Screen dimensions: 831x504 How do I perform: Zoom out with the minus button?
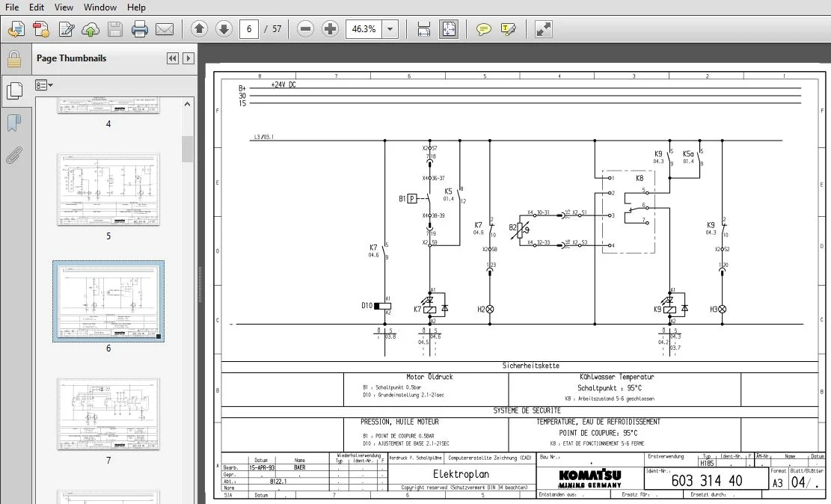coord(305,29)
